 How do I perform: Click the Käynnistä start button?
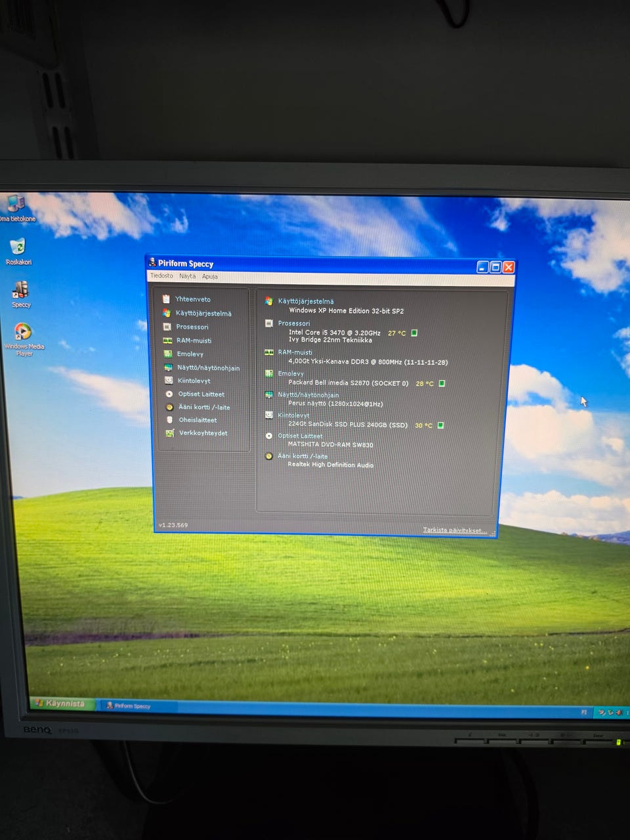click(x=62, y=703)
